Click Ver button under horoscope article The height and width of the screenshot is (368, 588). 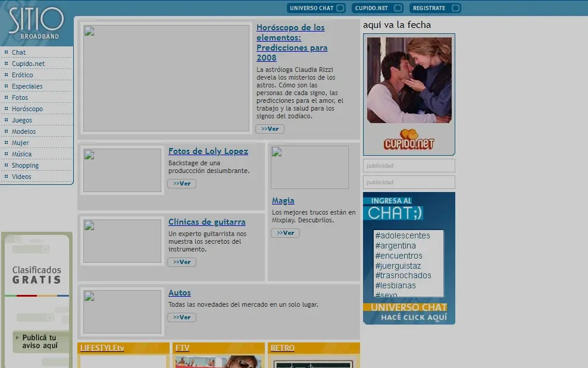(270, 128)
